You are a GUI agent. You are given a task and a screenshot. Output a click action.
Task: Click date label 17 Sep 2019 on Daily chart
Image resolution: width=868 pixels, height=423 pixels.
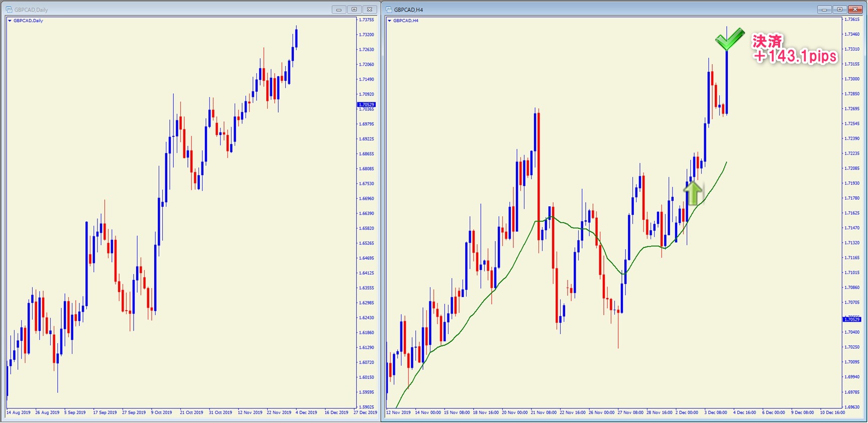coord(105,412)
